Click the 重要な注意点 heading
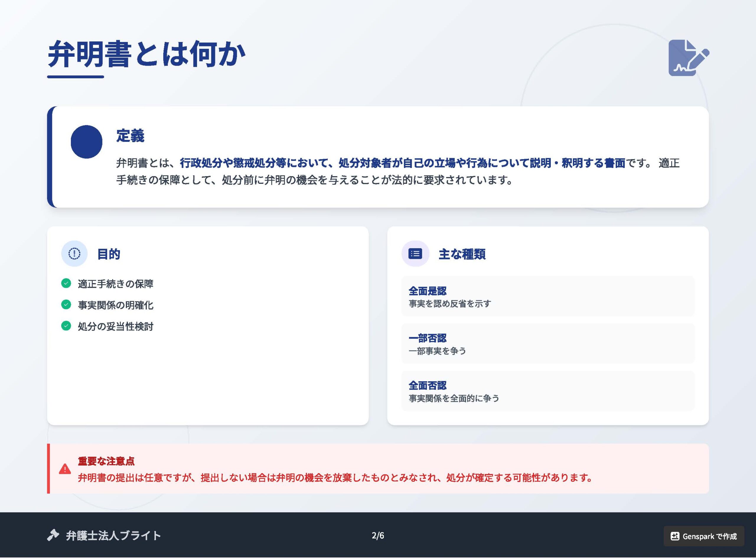Viewport: 756px width, 558px height. pyautogui.click(x=106, y=461)
